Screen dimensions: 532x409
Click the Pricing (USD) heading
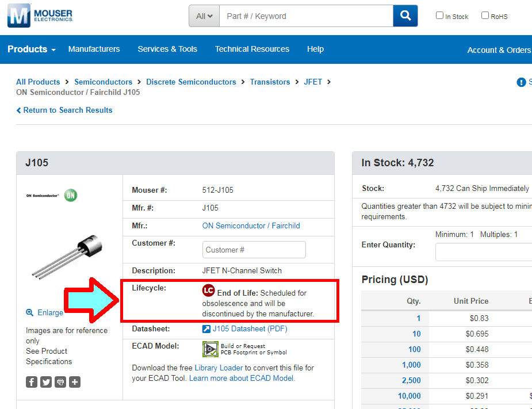click(x=395, y=280)
